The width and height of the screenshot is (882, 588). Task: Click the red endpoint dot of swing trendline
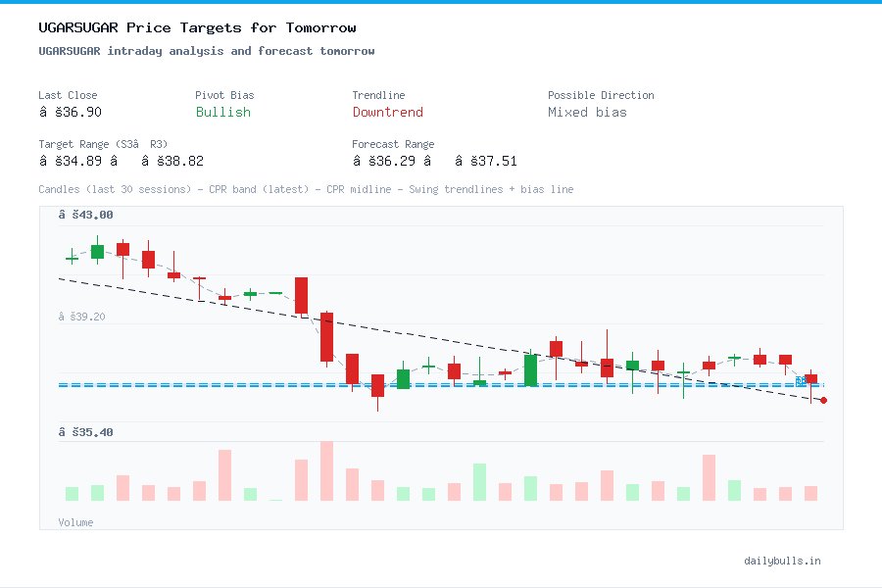coord(823,400)
